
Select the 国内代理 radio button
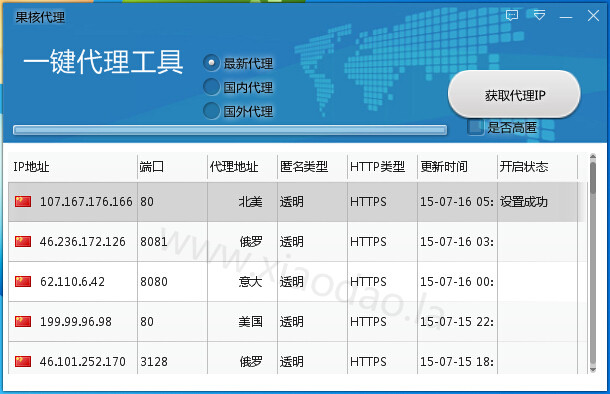click(x=212, y=87)
